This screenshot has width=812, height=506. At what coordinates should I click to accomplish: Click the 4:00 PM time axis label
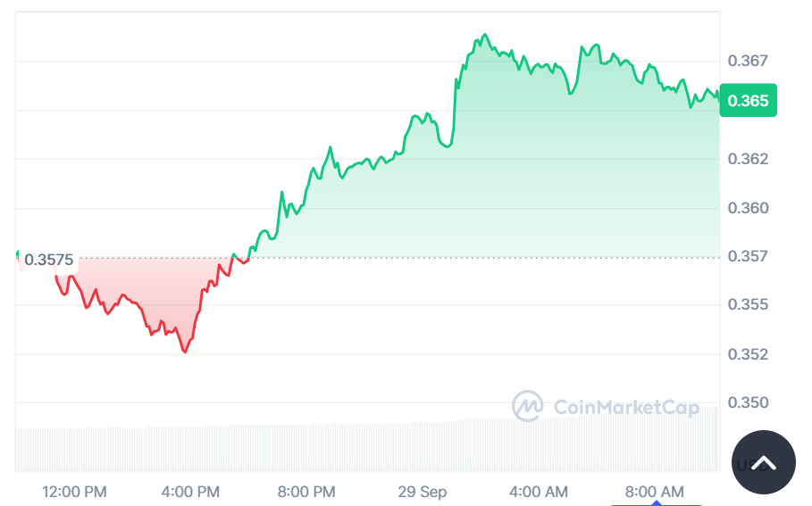(189, 492)
